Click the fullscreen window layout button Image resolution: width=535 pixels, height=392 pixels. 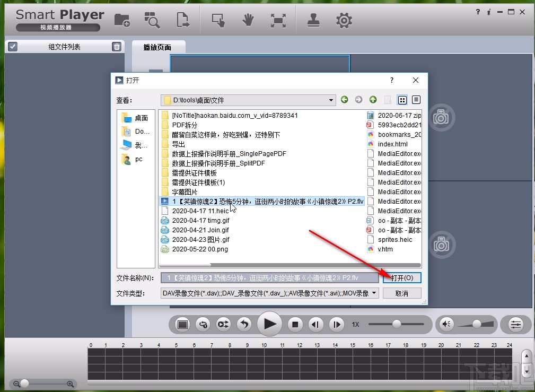(x=182, y=325)
